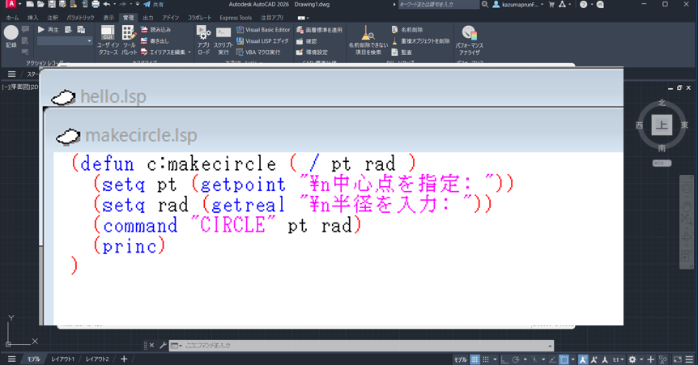Click the ViewCube north (北) direction label
698x365 pixels.
coord(662,102)
